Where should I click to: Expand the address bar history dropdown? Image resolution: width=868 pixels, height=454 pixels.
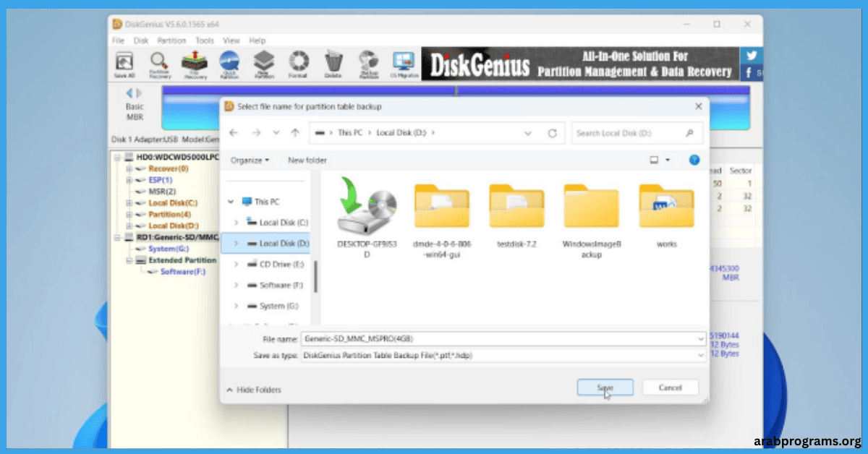point(528,133)
